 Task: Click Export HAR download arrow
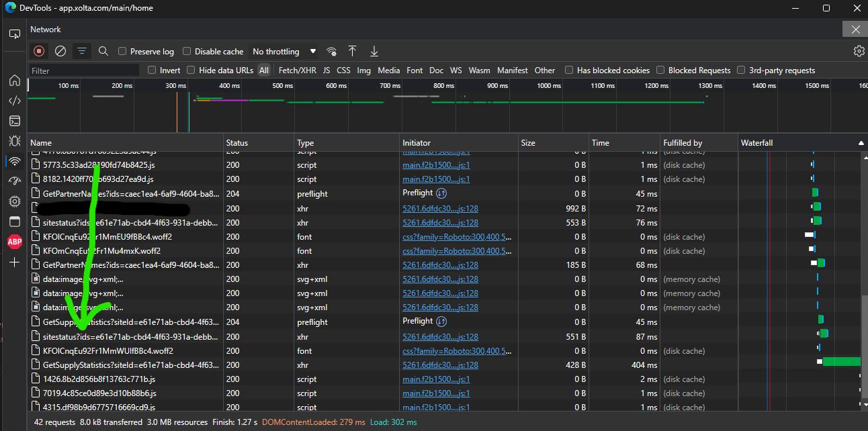(374, 51)
